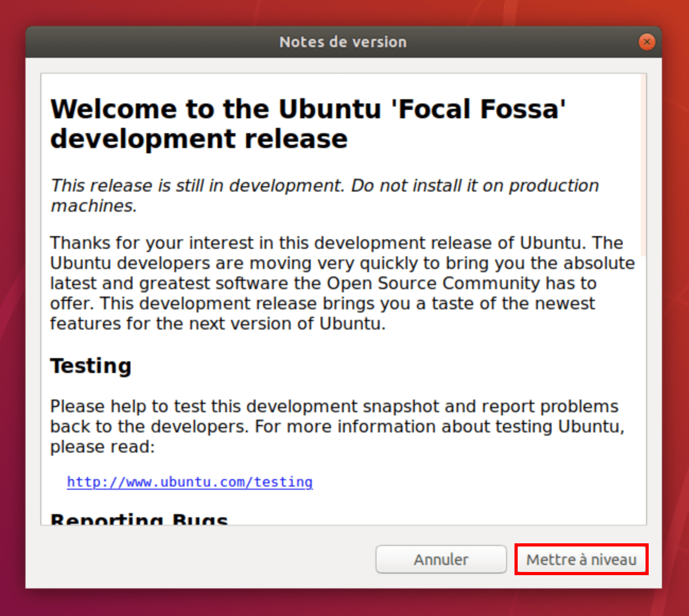
Task: Click the 'Testing' section heading
Action: click(91, 366)
